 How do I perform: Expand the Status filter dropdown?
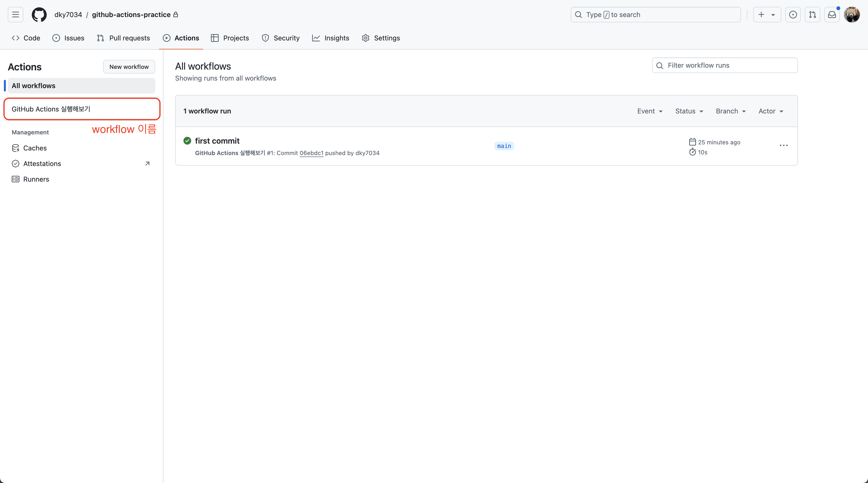[689, 111]
